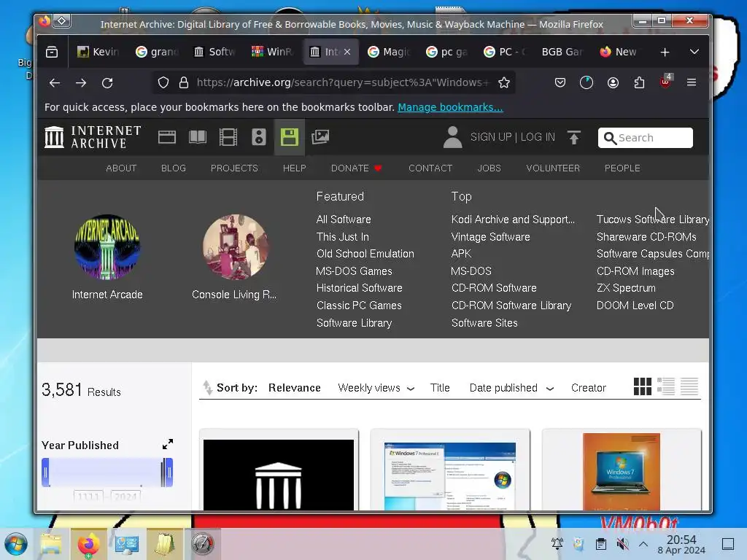Viewport: 747px width, 560px height.
Task: List all tabs dropdown chevron
Action: coord(694,52)
